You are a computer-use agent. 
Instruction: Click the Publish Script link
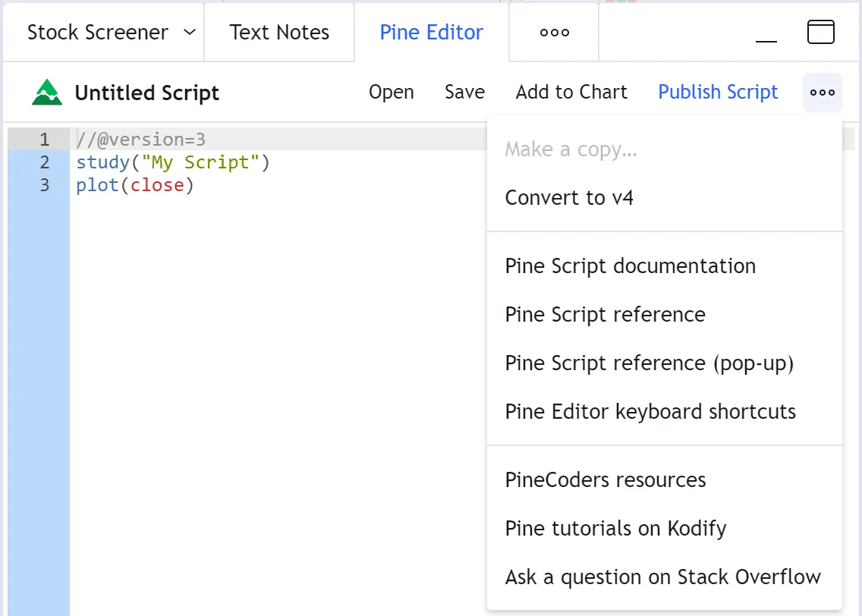[718, 93]
